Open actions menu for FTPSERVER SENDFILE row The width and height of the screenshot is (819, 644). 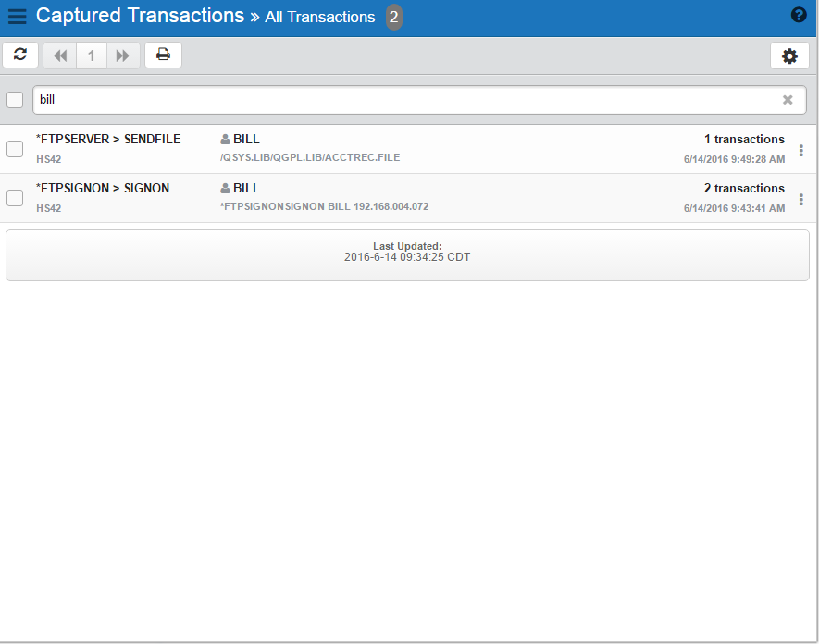tap(800, 151)
